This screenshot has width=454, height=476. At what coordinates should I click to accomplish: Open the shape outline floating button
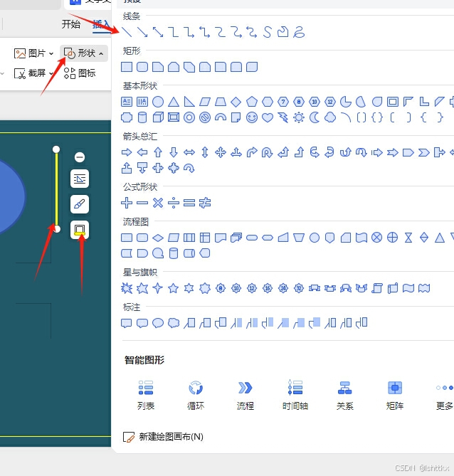(80, 230)
